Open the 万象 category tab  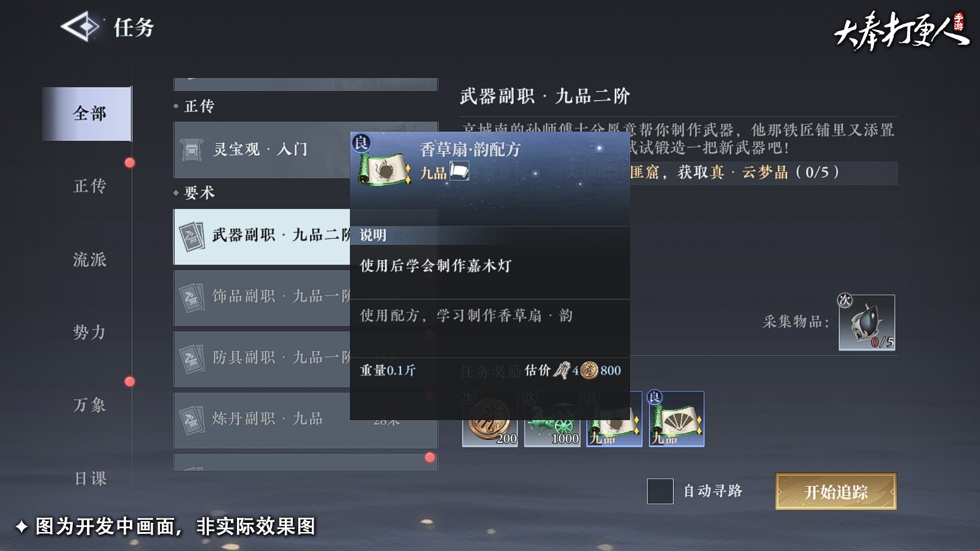coord(89,405)
